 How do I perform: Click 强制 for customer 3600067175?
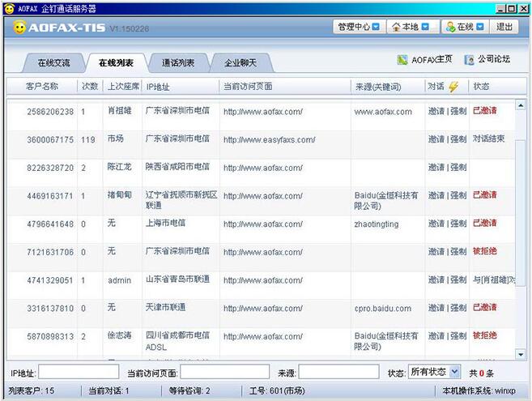pyautogui.click(x=458, y=139)
